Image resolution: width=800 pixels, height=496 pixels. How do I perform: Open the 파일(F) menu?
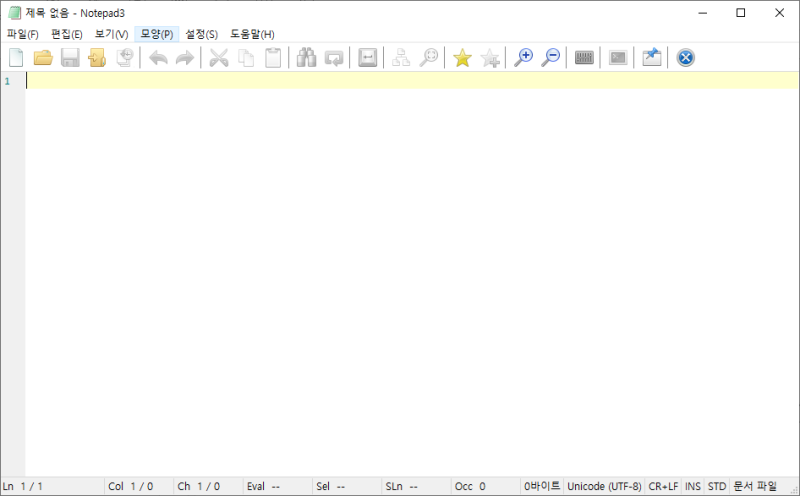(22, 34)
